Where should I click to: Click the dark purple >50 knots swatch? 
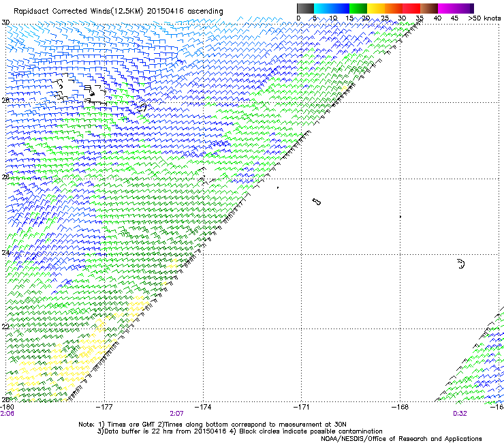click(x=471, y=8)
